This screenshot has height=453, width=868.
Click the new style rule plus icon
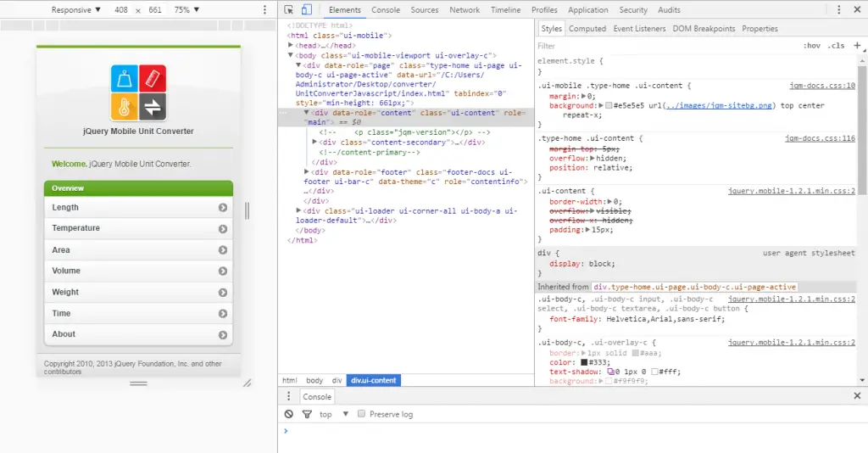pyautogui.click(x=857, y=46)
